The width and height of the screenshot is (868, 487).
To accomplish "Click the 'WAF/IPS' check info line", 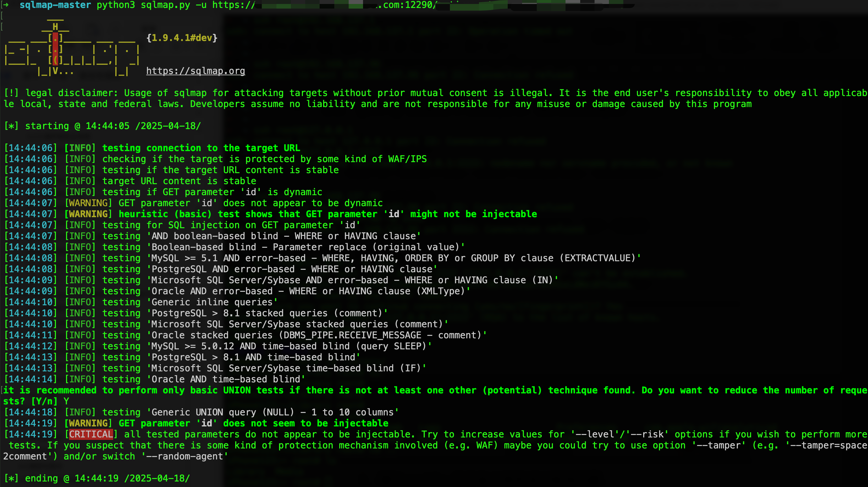I will click(x=264, y=159).
